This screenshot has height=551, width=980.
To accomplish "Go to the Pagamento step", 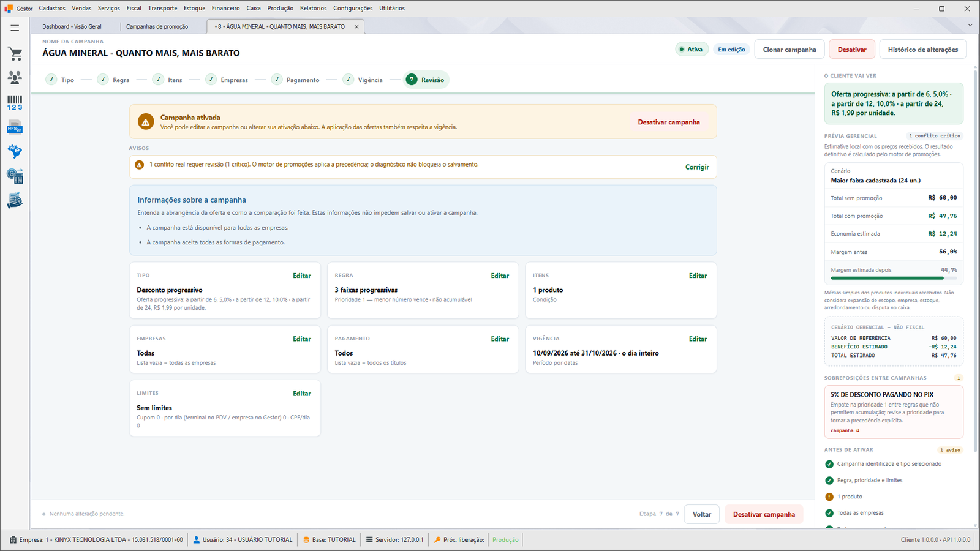I will point(296,80).
